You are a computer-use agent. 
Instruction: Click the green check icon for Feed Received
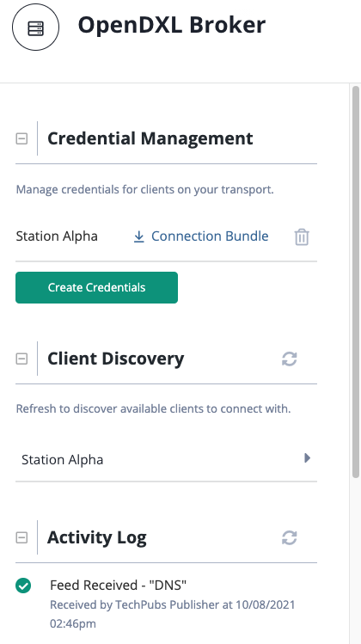pyautogui.click(x=23, y=586)
